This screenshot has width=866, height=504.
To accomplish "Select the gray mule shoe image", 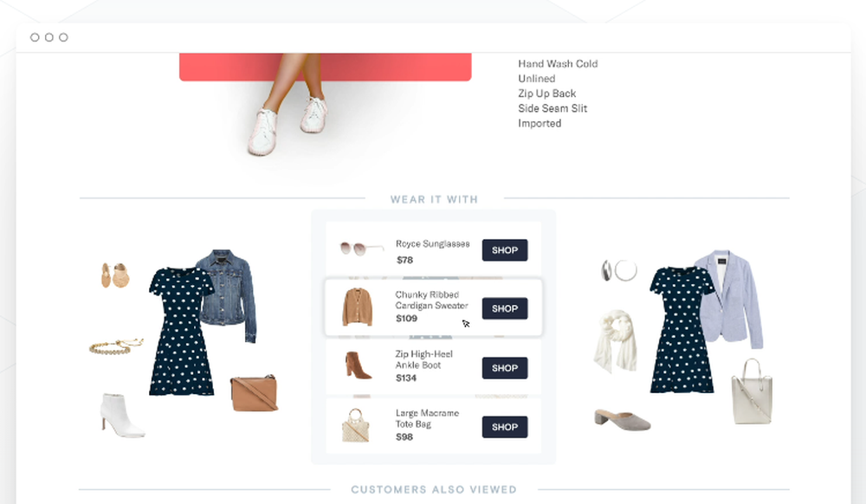I will (x=623, y=420).
